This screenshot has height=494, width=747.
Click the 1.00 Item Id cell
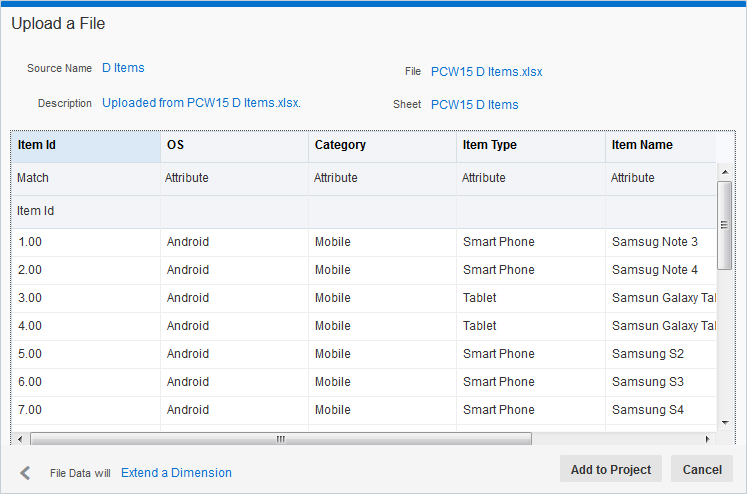coord(86,242)
